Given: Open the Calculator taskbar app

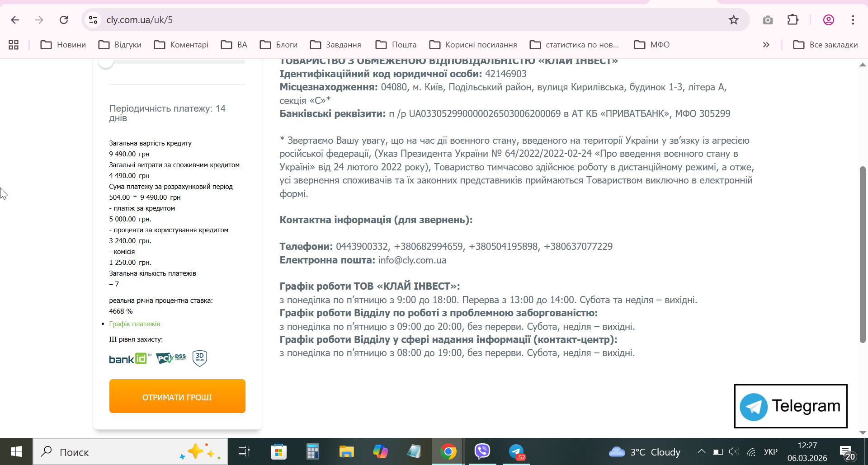Looking at the screenshot, I should coord(312,451).
